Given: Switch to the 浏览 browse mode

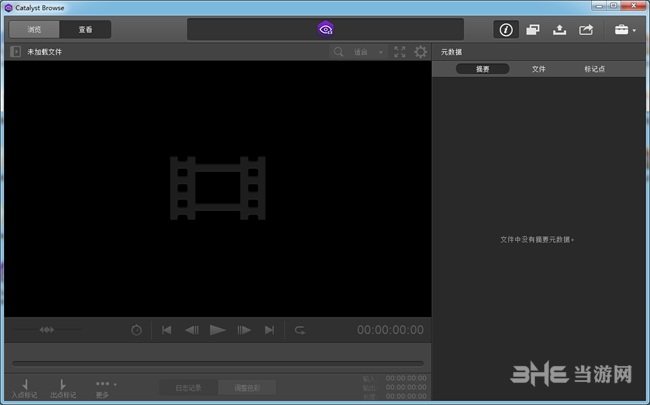Looking at the screenshot, I should (x=34, y=29).
